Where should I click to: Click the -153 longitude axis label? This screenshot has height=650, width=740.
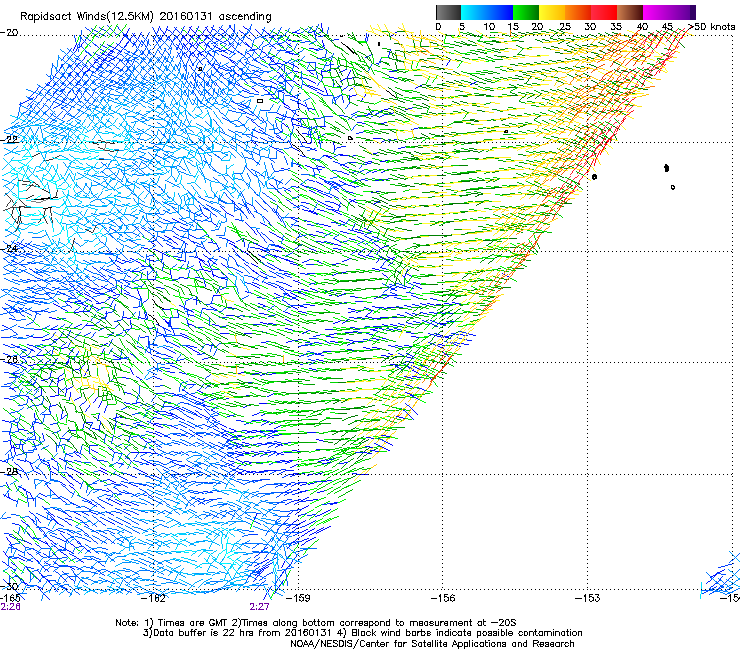pyautogui.click(x=588, y=598)
